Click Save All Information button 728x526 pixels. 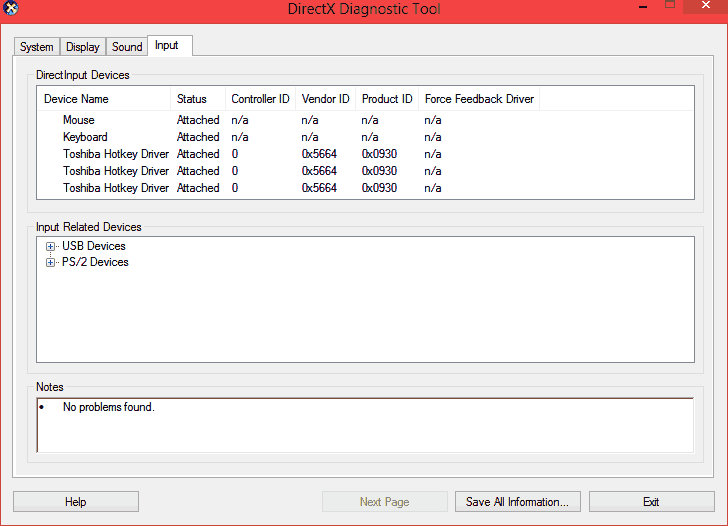pyautogui.click(x=518, y=502)
